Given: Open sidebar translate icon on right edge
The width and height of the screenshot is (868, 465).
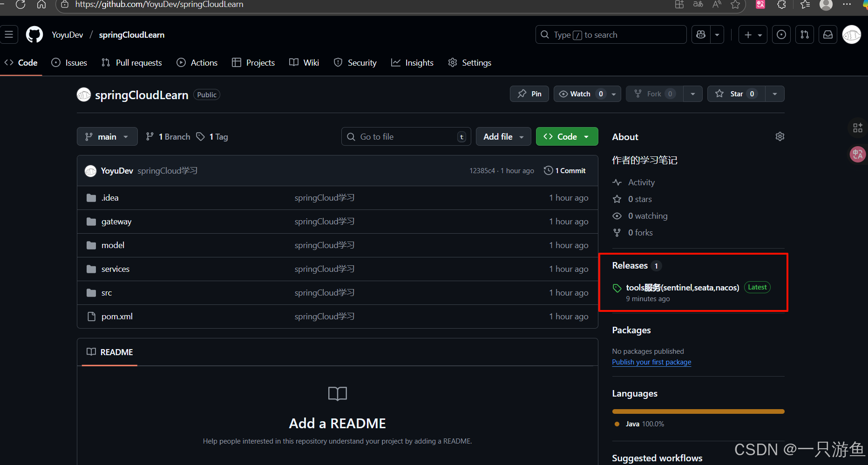Looking at the screenshot, I should pos(858,154).
